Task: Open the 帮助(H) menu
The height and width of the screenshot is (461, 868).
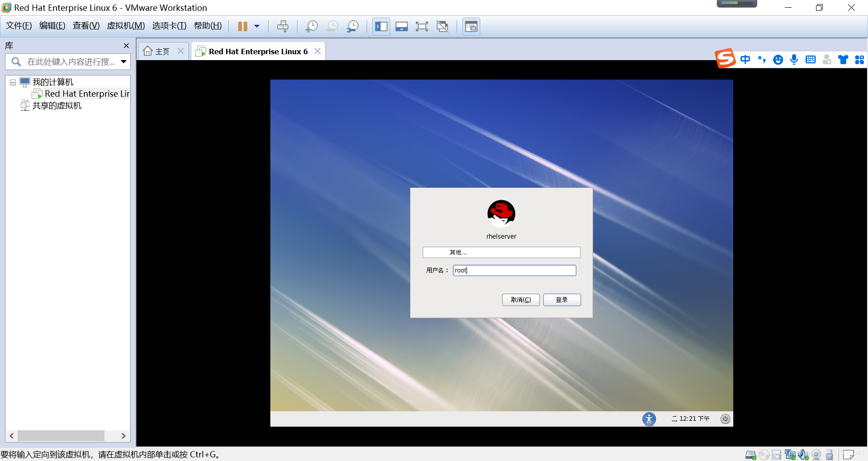Action: click(x=208, y=26)
